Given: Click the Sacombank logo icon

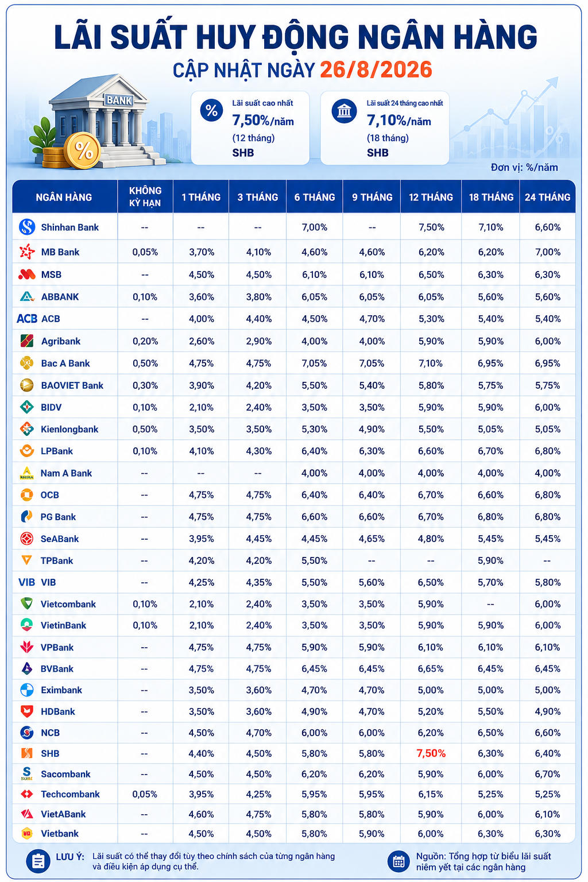Looking at the screenshot, I should (x=27, y=773).
